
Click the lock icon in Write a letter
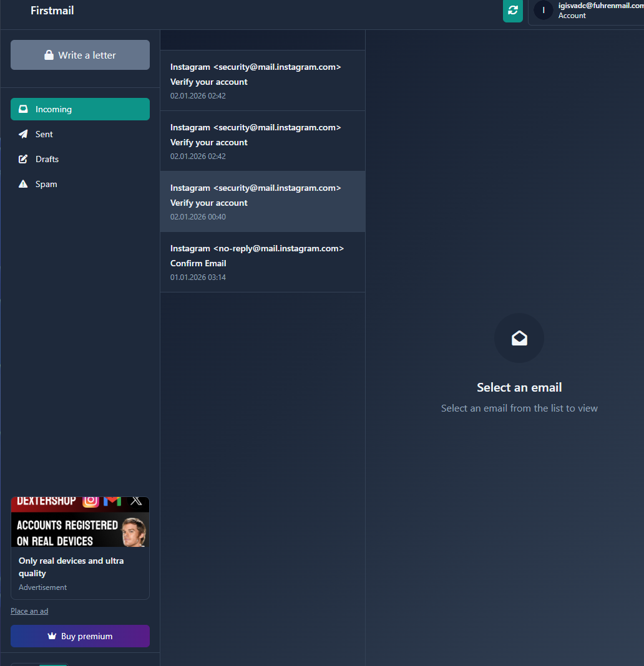49,55
